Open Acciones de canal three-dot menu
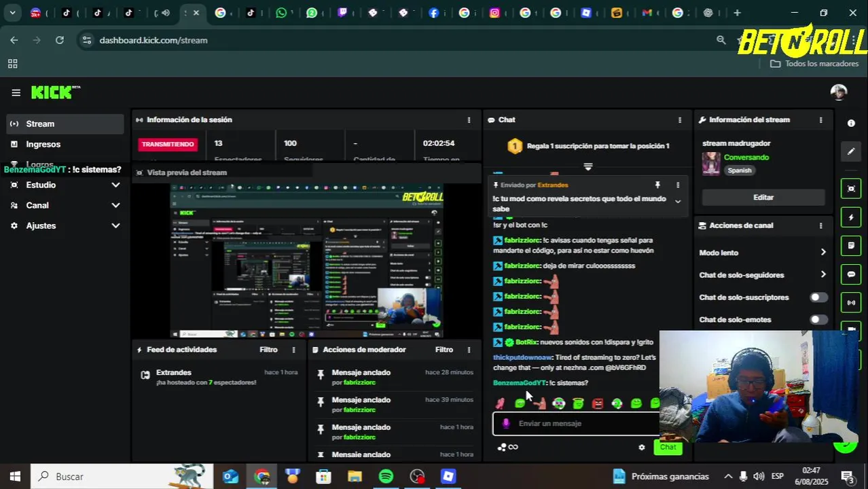This screenshot has height=489, width=868. [820, 225]
